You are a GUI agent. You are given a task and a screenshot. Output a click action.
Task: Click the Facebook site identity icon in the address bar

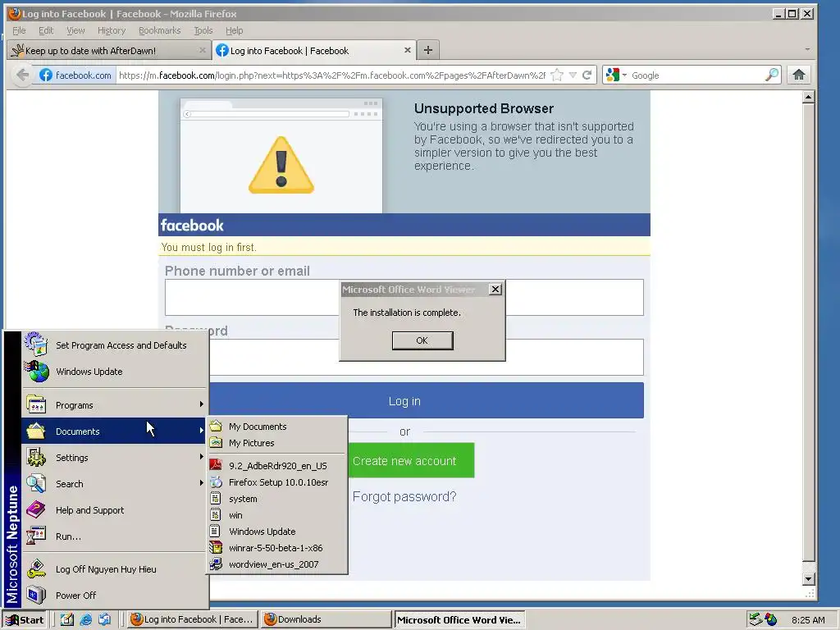point(75,75)
